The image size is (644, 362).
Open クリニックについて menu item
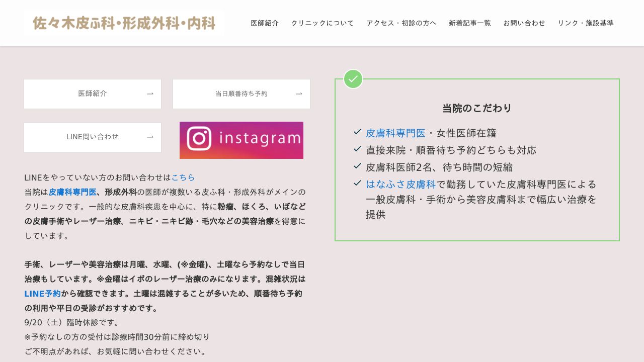323,23
